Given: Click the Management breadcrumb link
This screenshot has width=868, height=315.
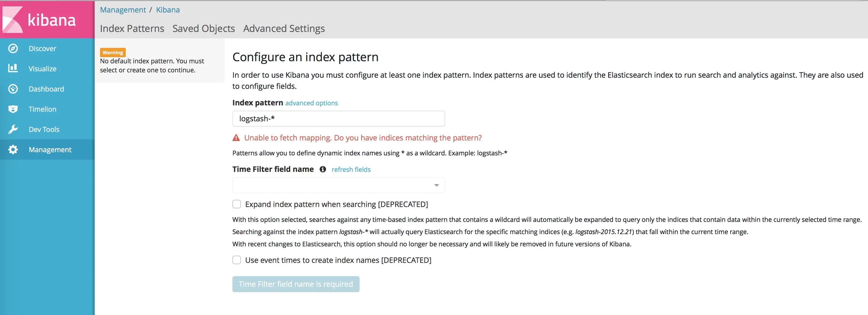Looking at the screenshot, I should tap(123, 10).
